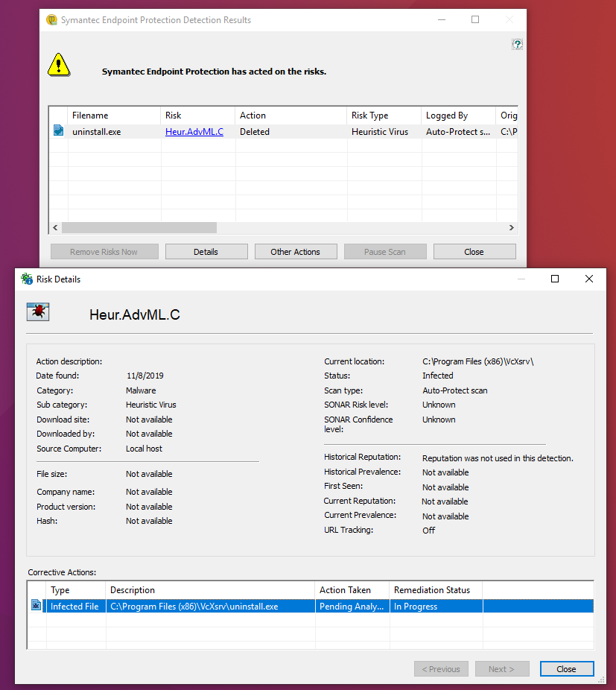Maximize the Risk Details window
The image size is (616, 690).
coord(555,279)
